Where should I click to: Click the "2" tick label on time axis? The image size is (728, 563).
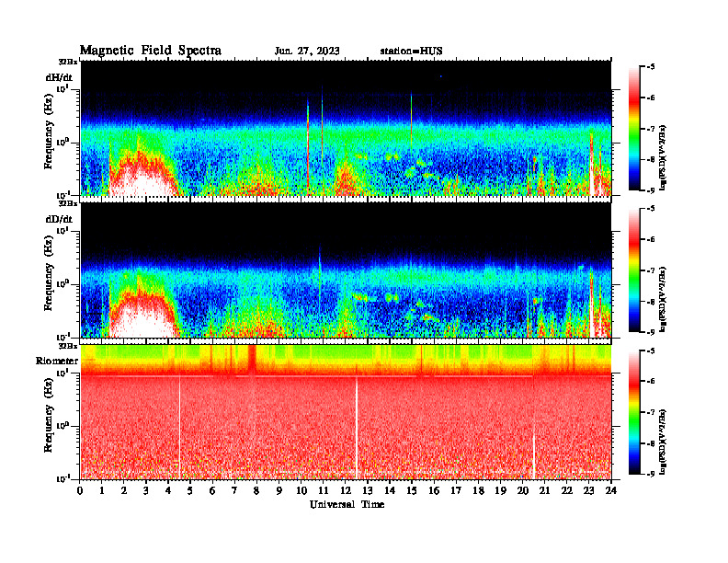click(124, 490)
